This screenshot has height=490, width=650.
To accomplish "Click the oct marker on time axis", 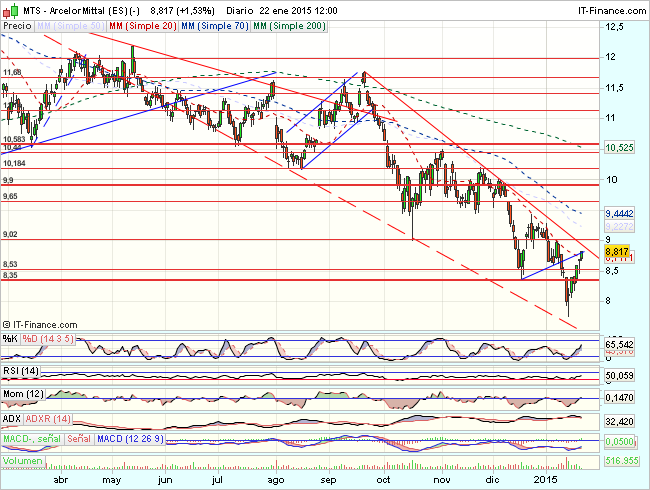I will [383, 480].
